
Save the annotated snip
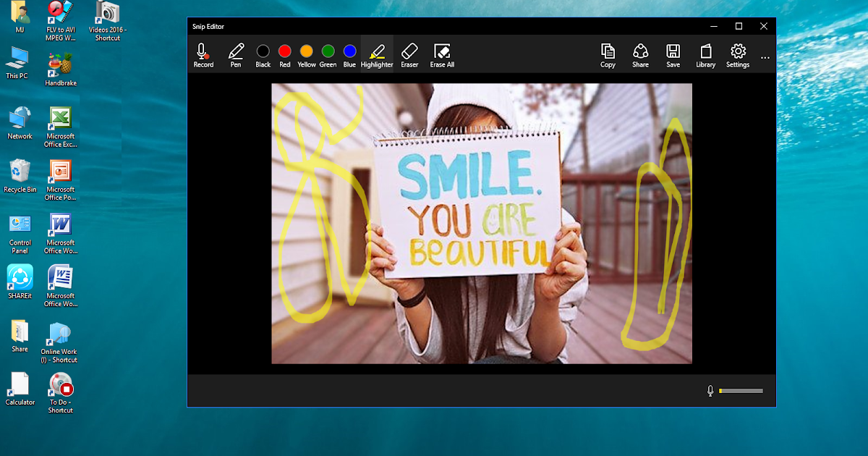(x=673, y=54)
